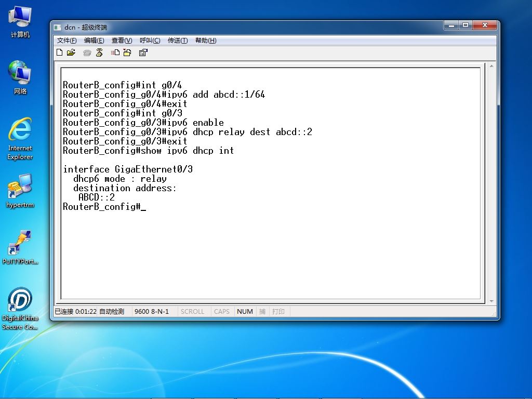Click the SCROLL status indicator

[192, 312]
